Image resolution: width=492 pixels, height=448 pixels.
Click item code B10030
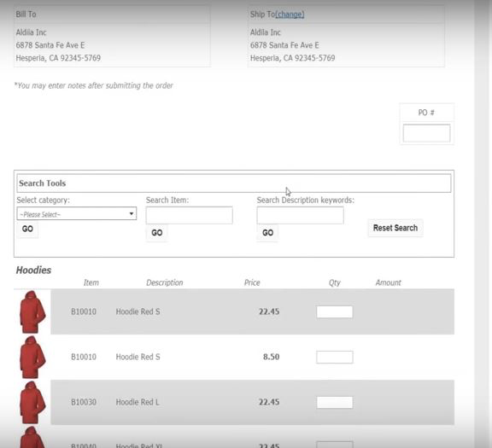84,402
